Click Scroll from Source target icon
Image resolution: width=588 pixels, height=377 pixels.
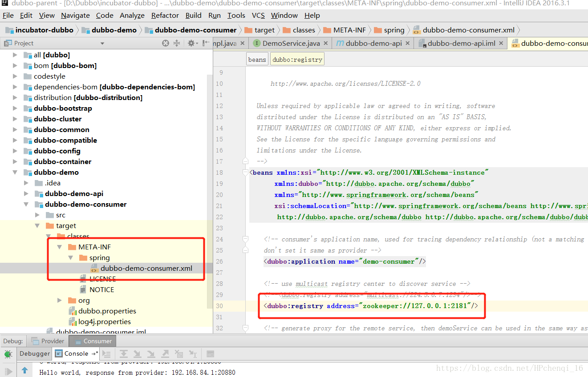click(x=166, y=43)
